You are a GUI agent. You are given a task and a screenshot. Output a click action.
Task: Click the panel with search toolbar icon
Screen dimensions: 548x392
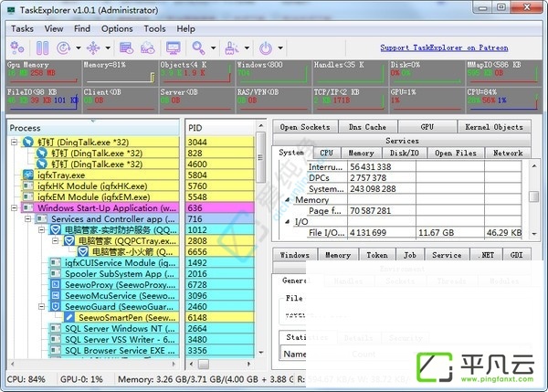click(x=126, y=48)
